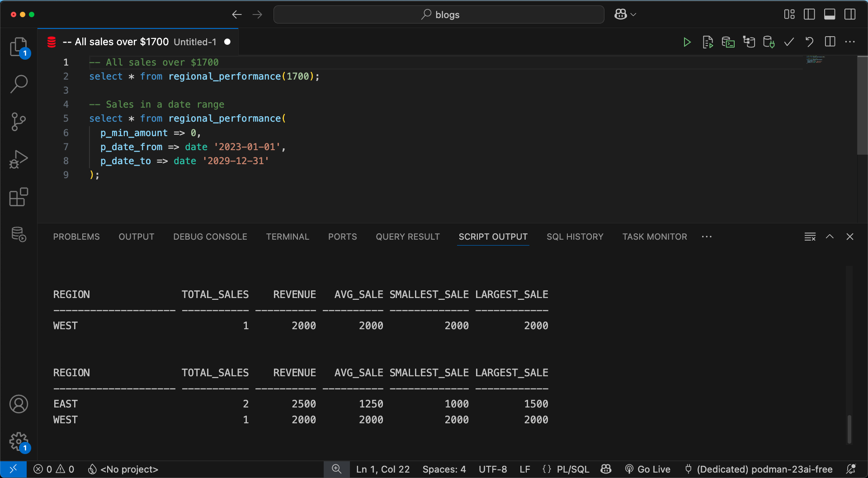The width and height of the screenshot is (868, 478).
Task: Click the podman-23ai-free connection status
Action: pyautogui.click(x=759, y=469)
